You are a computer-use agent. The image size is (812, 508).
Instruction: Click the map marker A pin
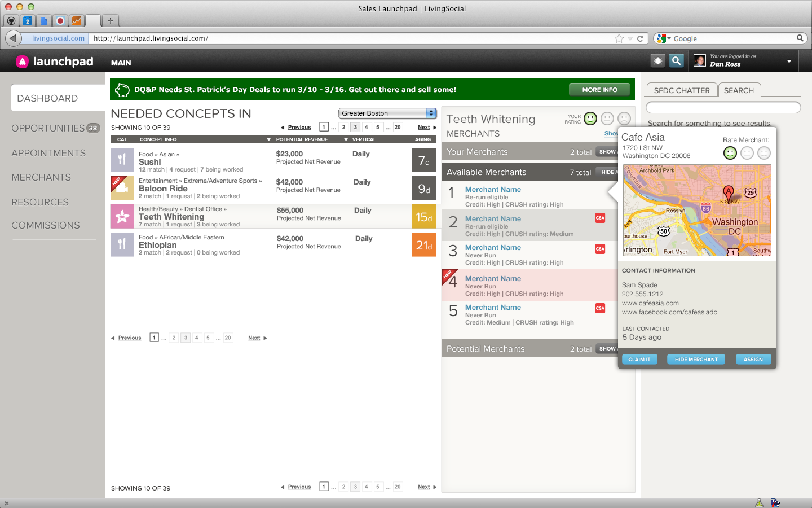click(729, 193)
